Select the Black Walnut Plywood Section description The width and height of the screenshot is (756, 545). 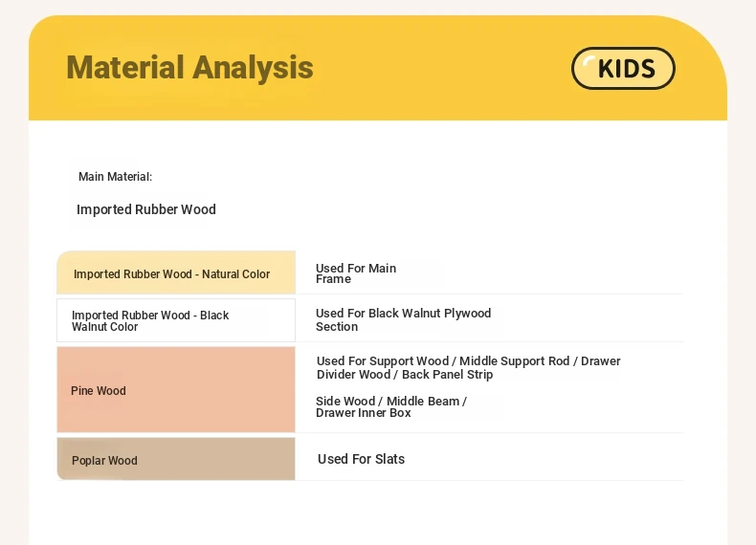403,320
